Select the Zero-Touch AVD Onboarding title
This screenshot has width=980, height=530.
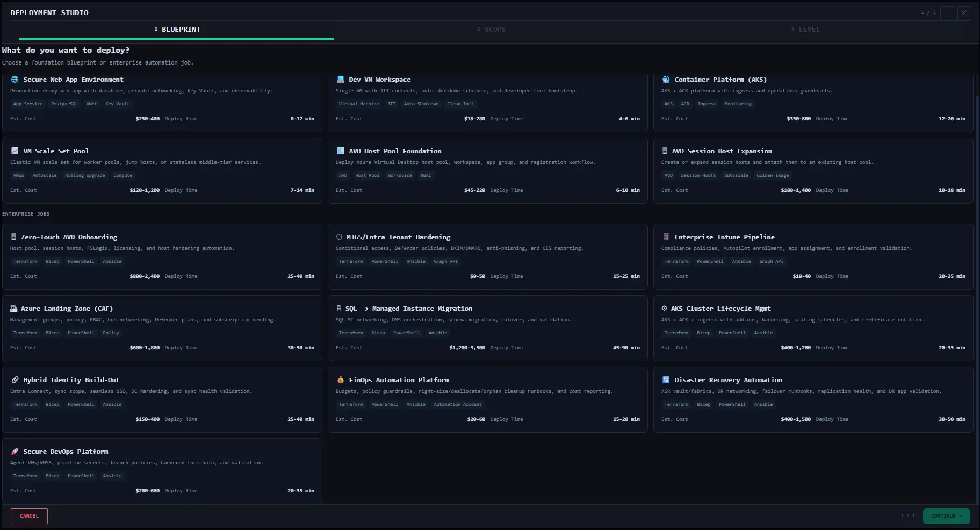click(69, 237)
